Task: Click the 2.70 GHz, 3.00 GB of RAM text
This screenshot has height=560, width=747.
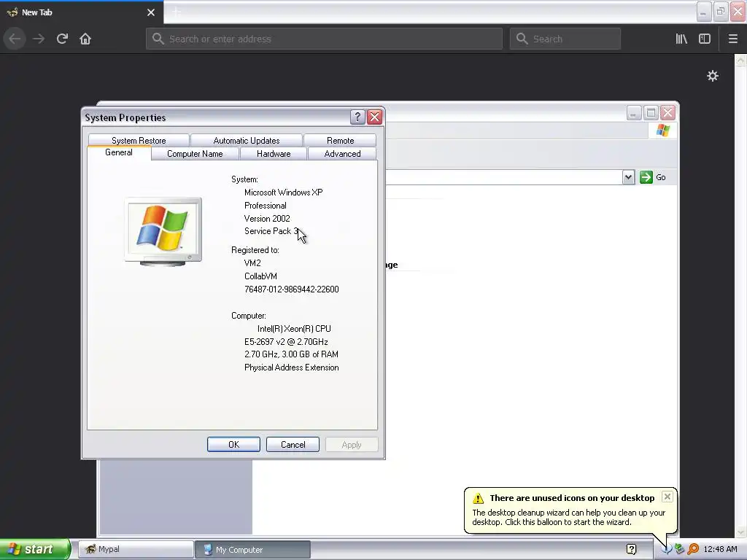Action: click(291, 354)
